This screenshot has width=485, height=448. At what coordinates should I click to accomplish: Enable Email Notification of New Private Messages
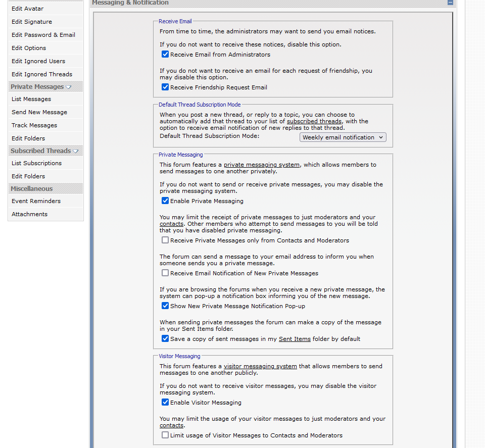[x=165, y=273]
